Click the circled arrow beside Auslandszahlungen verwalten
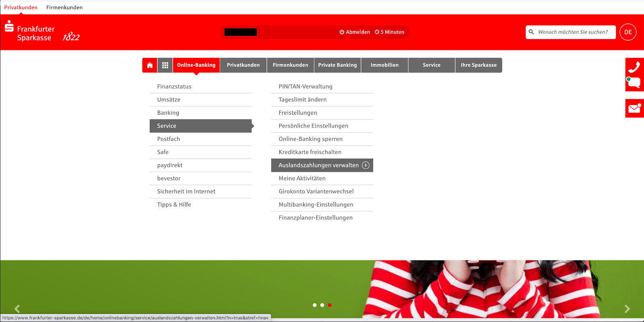This screenshot has height=322, width=644. point(365,165)
